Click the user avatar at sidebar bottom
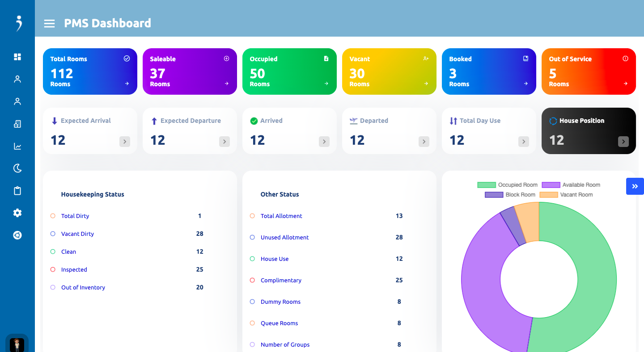This screenshot has width=644, height=352. pyautogui.click(x=17, y=344)
